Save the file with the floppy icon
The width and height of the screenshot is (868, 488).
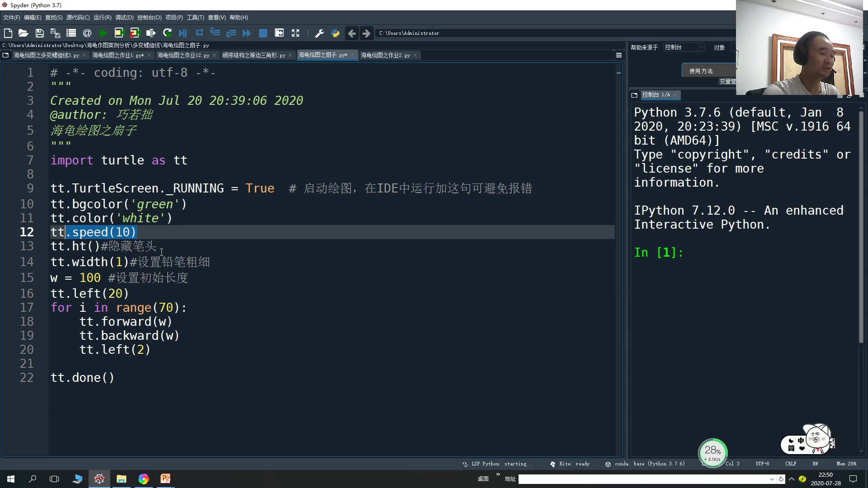pos(39,33)
